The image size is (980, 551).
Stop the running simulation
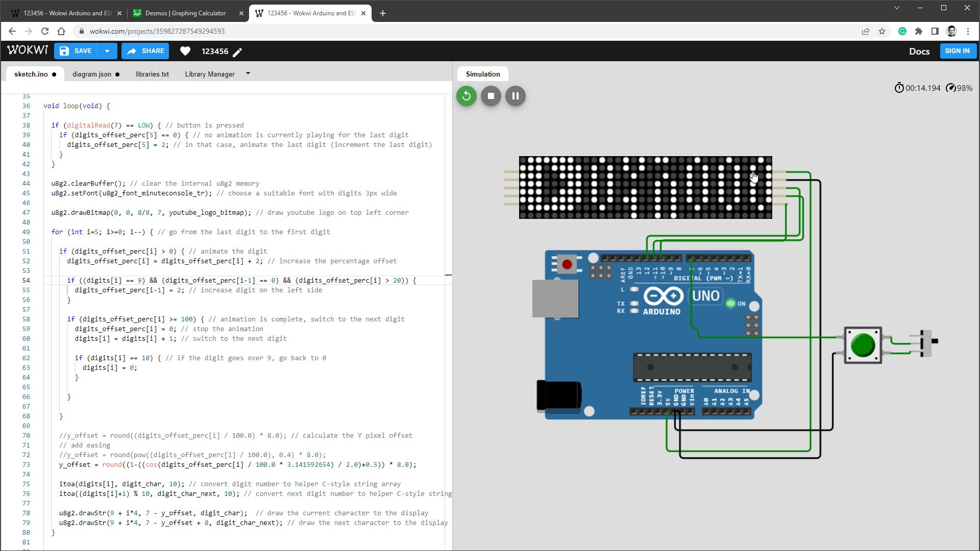click(x=491, y=95)
